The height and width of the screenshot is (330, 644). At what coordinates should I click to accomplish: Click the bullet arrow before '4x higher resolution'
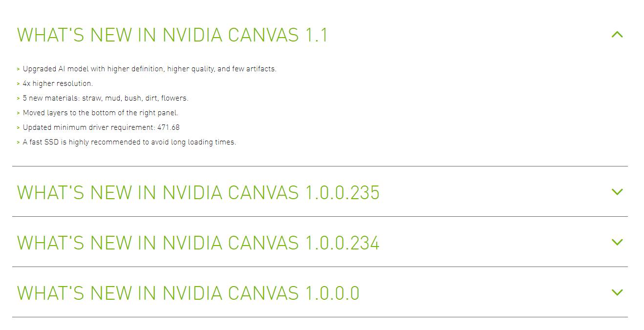19,84
